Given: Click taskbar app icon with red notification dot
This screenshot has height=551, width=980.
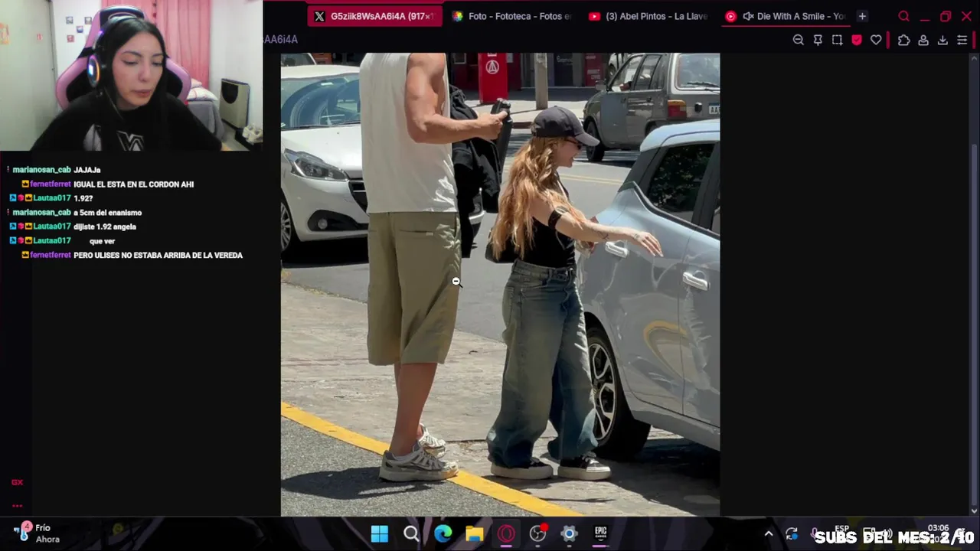Looking at the screenshot, I should coord(538,533).
